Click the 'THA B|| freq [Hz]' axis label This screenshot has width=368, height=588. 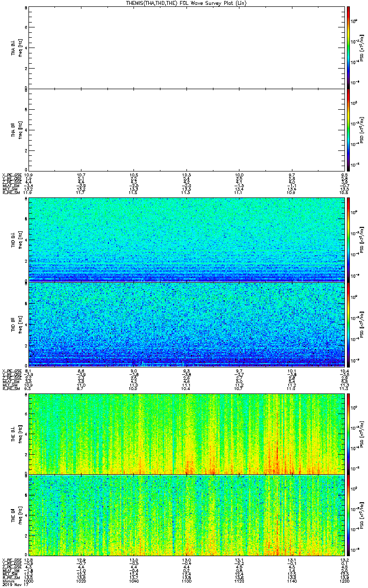16,130
